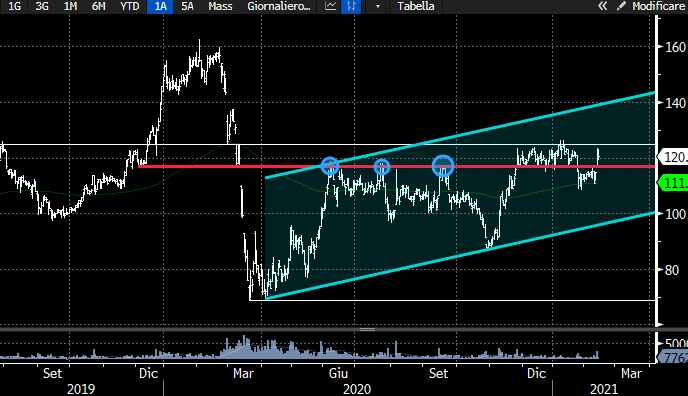The width and height of the screenshot is (688, 396).
Task: Click the first blue circle annotation
Action: [x=330, y=166]
